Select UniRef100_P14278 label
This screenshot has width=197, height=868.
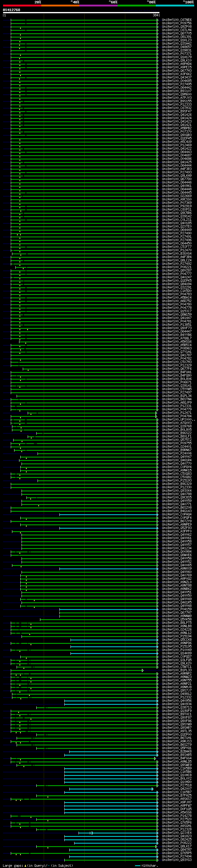(177, 816)
